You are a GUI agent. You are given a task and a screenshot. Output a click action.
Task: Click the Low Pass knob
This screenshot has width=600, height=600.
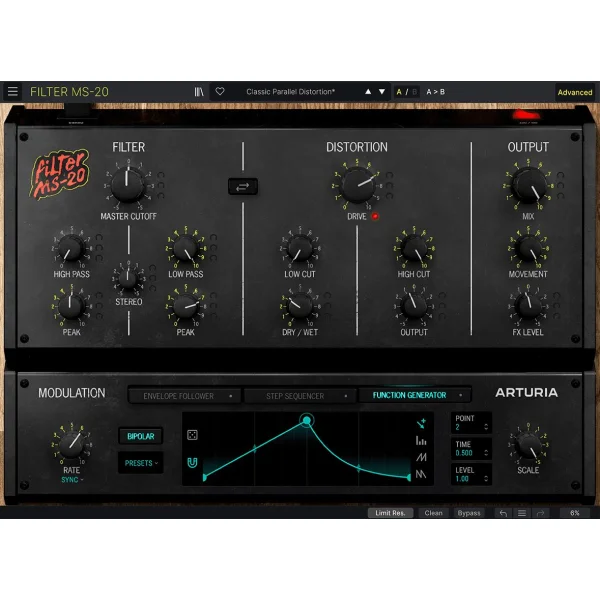click(186, 248)
